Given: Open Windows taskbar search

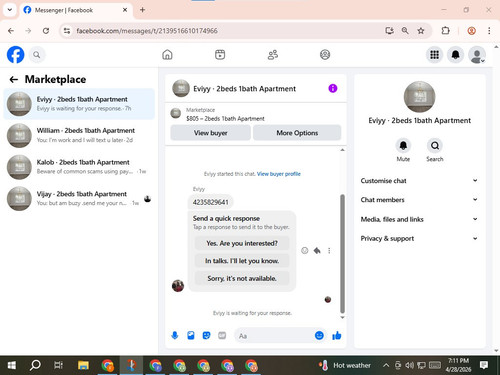Looking at the screenshot, I should pyautogui.click(x=35, y=365).
